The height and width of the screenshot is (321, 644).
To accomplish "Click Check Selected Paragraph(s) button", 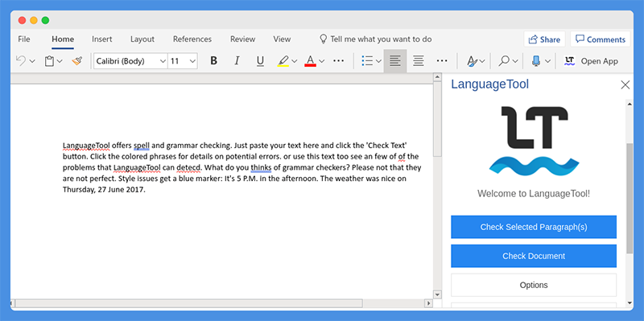I will coord(534,227).
